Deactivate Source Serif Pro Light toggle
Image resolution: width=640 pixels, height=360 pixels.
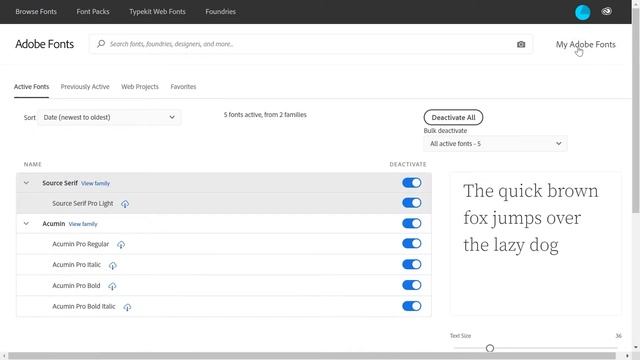[x=411, y=202]
